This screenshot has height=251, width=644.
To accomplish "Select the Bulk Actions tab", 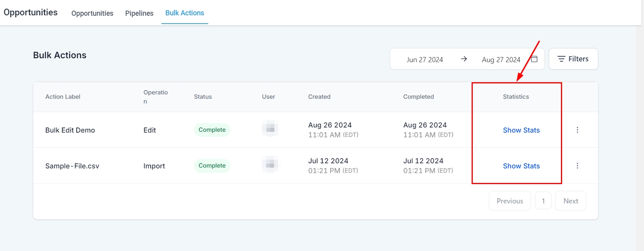I will coord(185,13).
